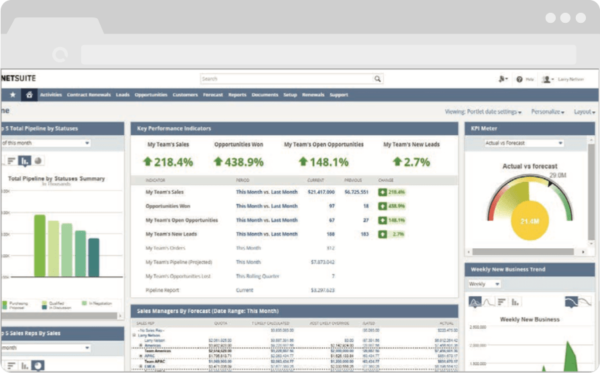
Task: Select pie chart in Sales Reps portlet
Action: tap(38, 366)
